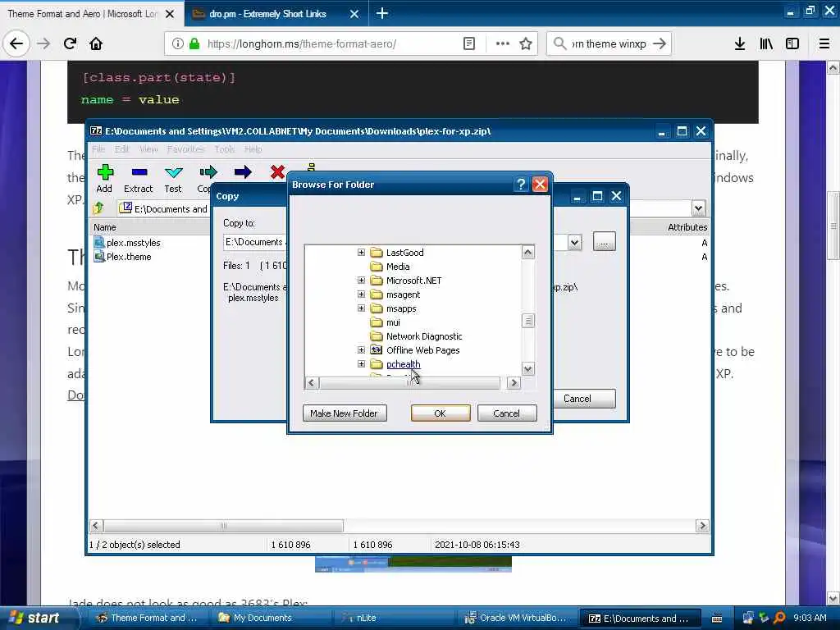840x630 pixels.
Task: Toggle the Firefox sidebar icon
Action: click(792, 43)
